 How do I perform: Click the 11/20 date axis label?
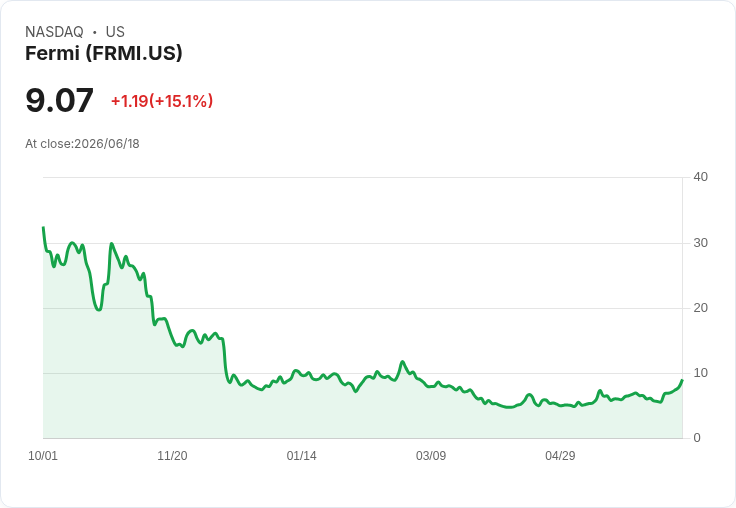click(172, 455)
